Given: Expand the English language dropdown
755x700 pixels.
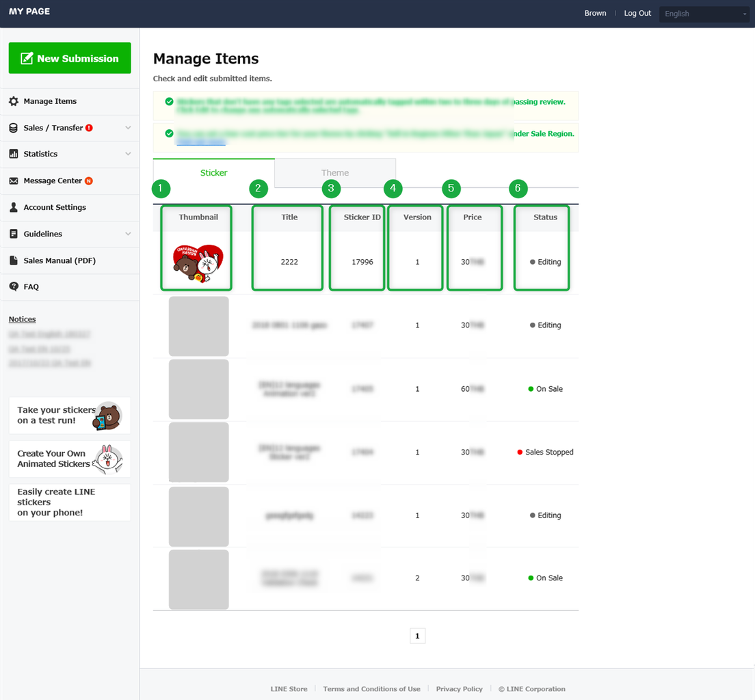Looking at the screenshot, I should pos(704,14).
